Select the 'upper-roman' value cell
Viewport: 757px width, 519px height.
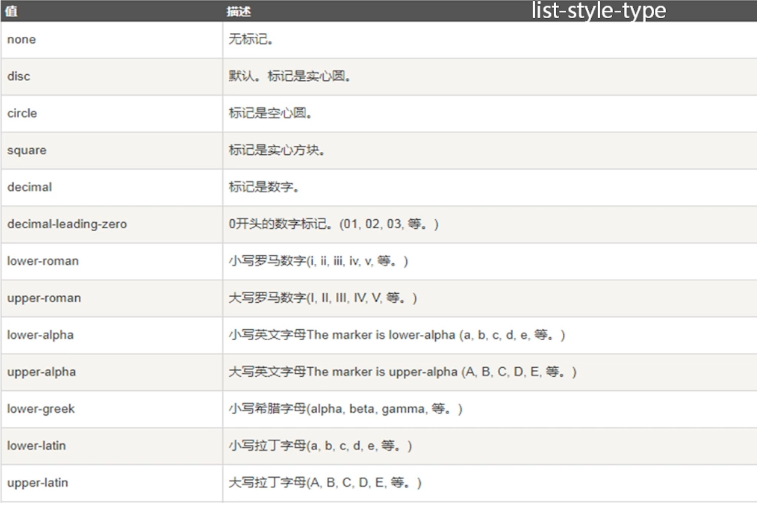tap(112, 298)
